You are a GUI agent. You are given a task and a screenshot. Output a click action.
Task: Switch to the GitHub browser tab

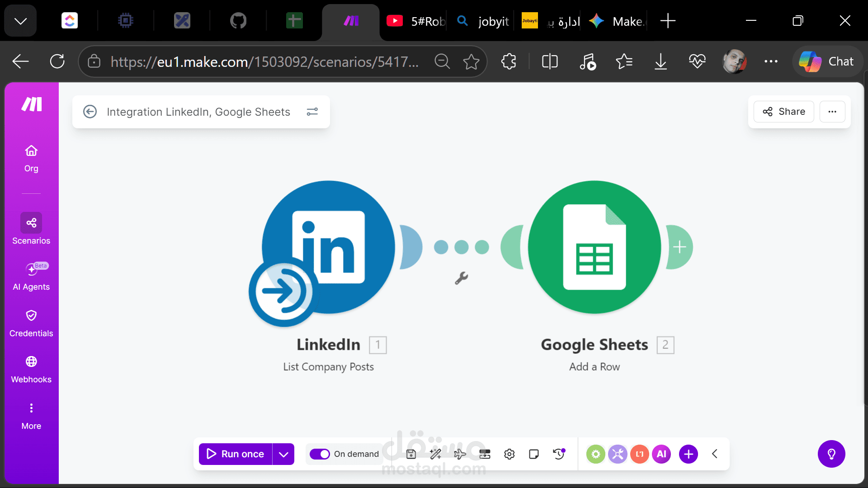click(x=238, y=21)
